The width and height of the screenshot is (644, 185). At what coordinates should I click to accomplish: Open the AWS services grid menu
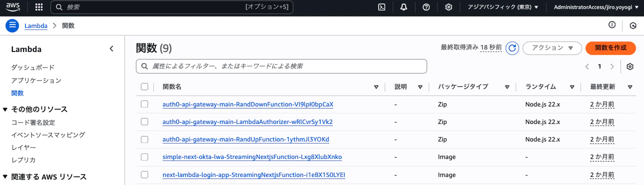pos(39,7)
